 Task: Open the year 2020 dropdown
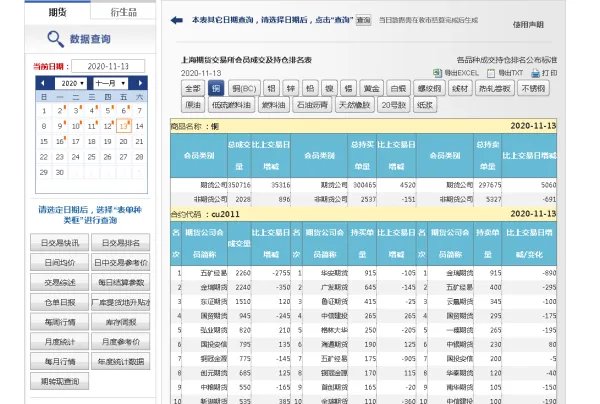click(x=71, y=83)
